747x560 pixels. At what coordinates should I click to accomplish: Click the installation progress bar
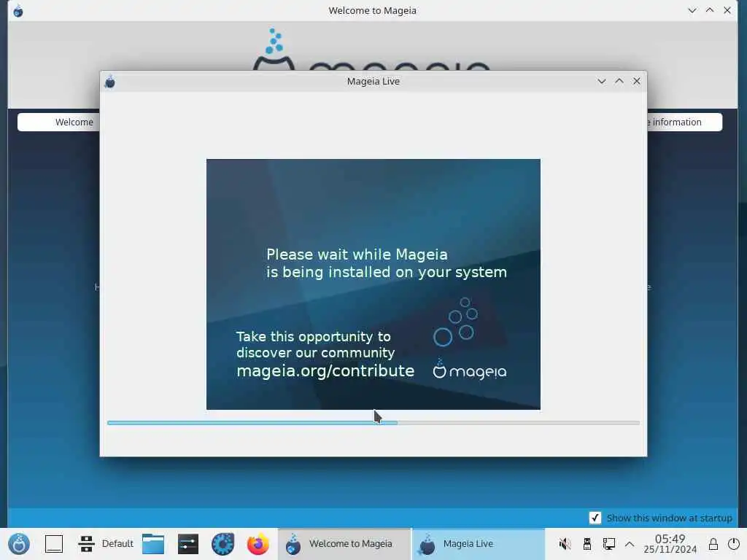373,423
